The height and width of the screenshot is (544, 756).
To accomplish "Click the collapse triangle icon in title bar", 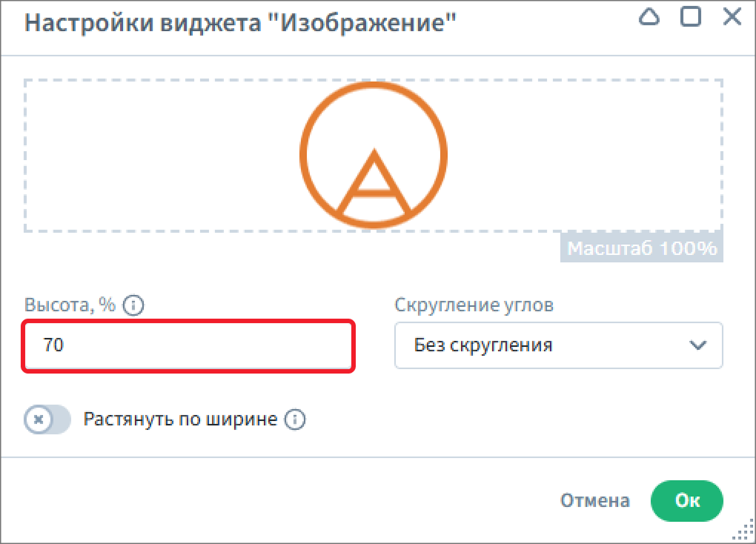I will pyautogui.click(x=649, y=18).
